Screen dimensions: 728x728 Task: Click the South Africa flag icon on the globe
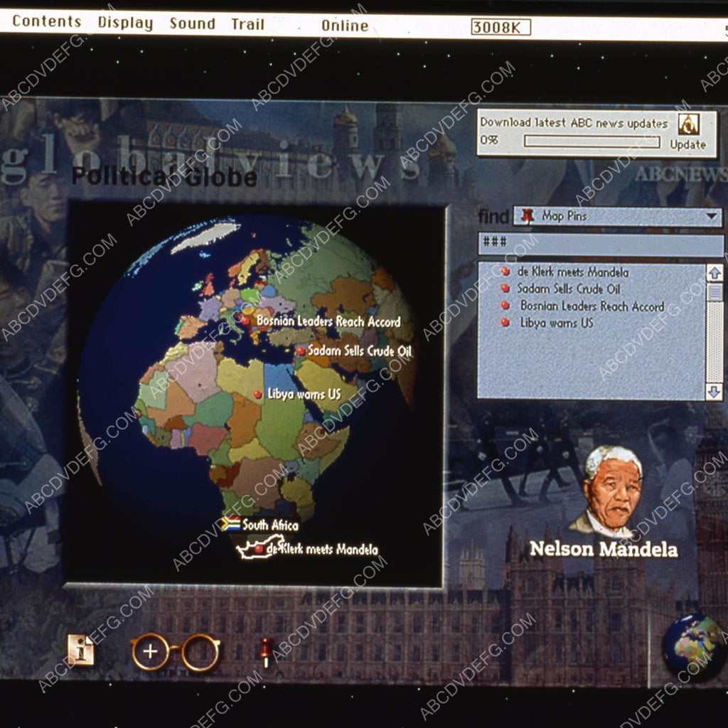point(230,525)
